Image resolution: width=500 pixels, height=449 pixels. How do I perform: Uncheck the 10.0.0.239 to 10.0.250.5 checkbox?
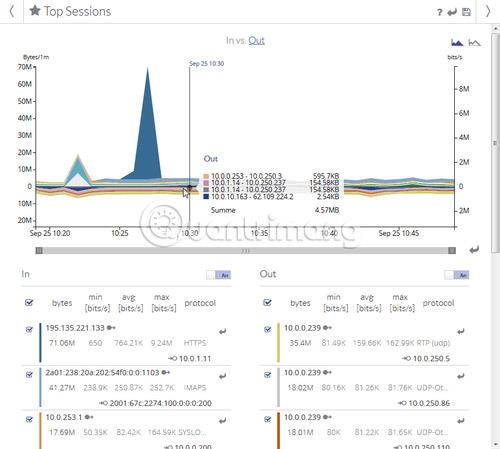[x=268, y=329]
